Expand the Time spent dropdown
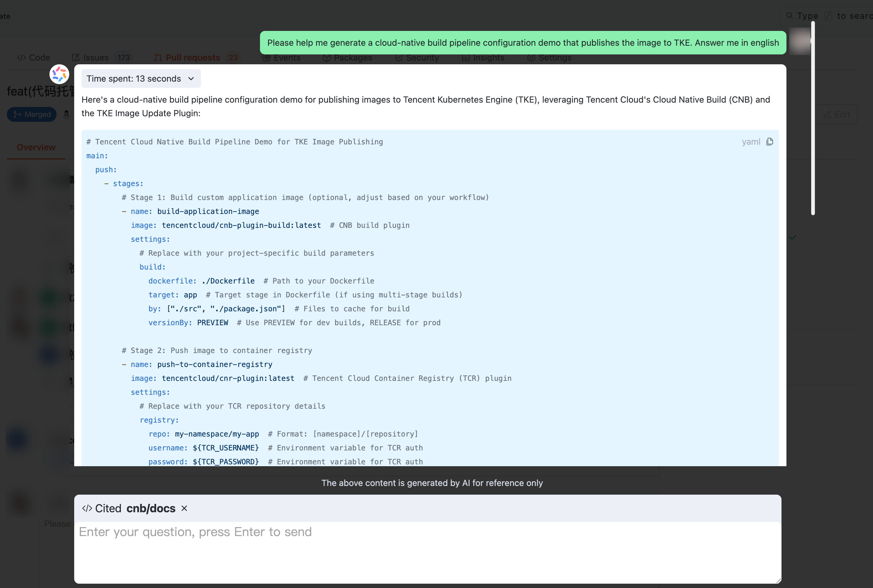 point(141,79)
